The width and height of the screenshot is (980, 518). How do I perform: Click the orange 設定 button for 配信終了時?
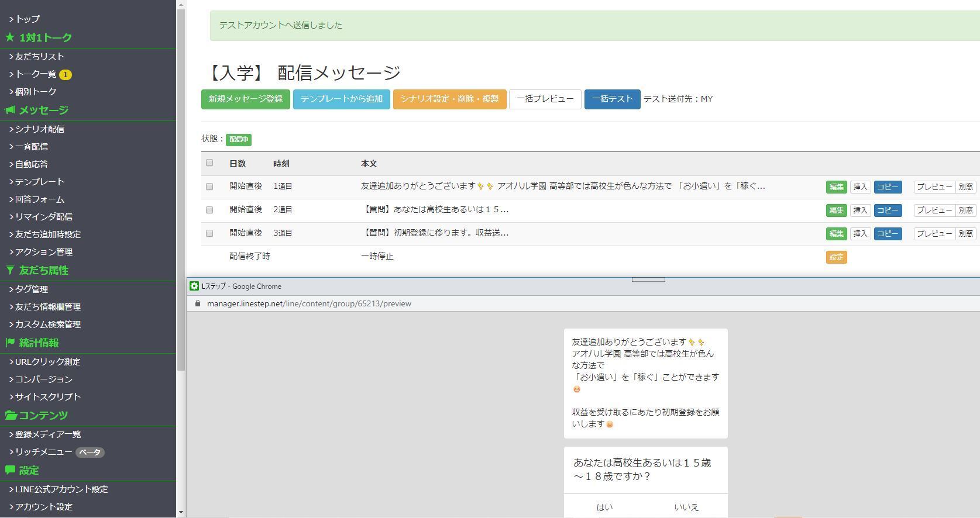pyautogui.click(x=836, y=257)
